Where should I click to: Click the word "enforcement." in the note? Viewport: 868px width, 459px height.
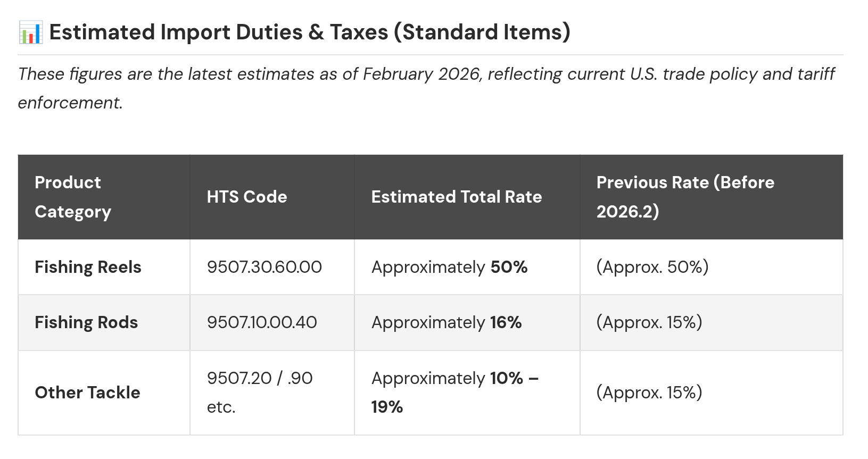click(70, 103)
